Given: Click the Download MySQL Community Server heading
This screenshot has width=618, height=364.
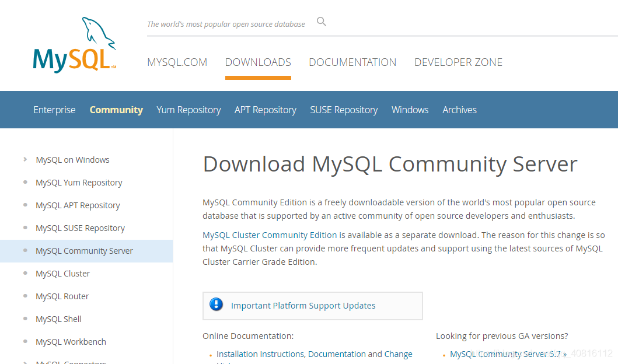Looking at the screenshot, I should [390, 164].
